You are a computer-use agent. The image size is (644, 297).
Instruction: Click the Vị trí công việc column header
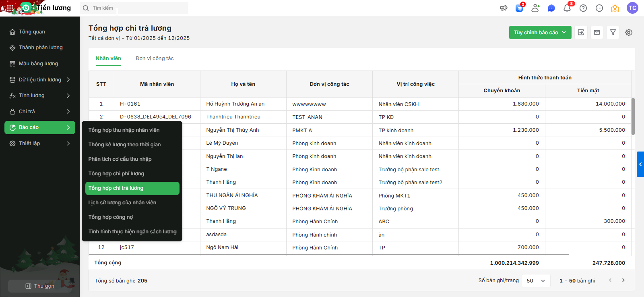point(415,84)
